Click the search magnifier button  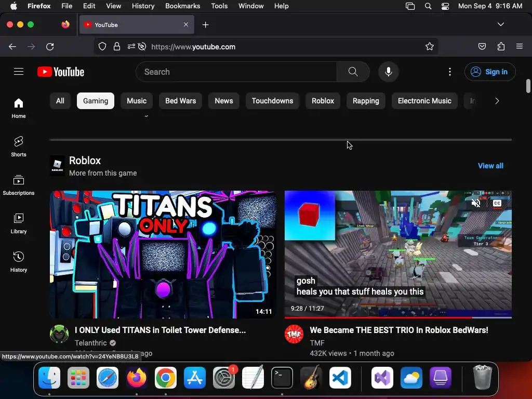(353, 72)
